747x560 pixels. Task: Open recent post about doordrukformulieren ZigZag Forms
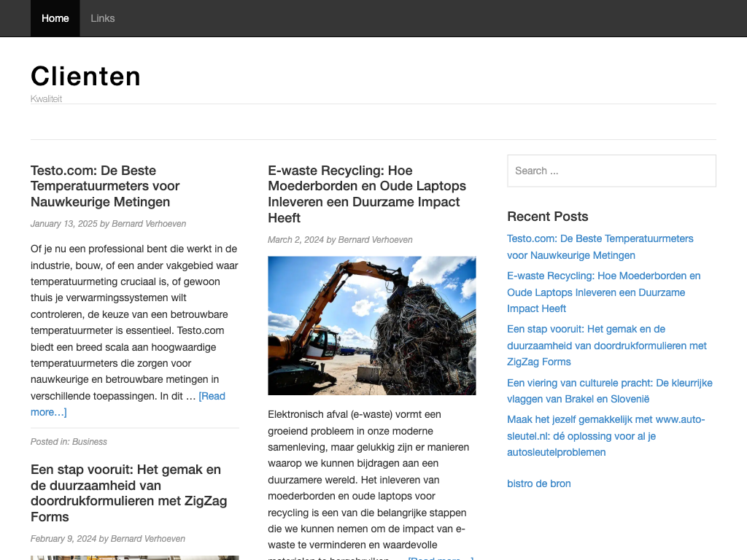click(x=606, y=345)
